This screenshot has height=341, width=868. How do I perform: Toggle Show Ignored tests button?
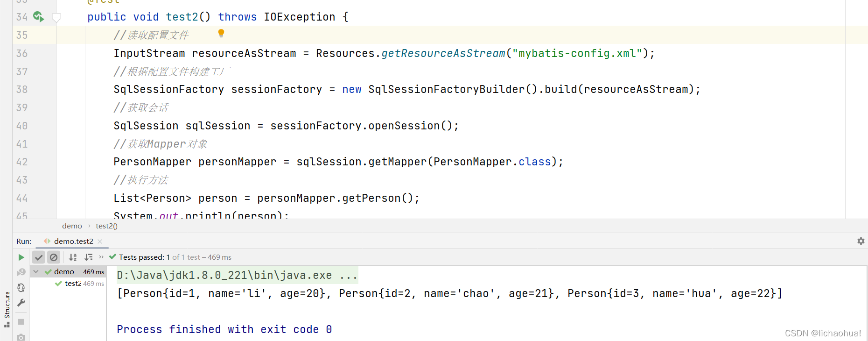point(54,257)
